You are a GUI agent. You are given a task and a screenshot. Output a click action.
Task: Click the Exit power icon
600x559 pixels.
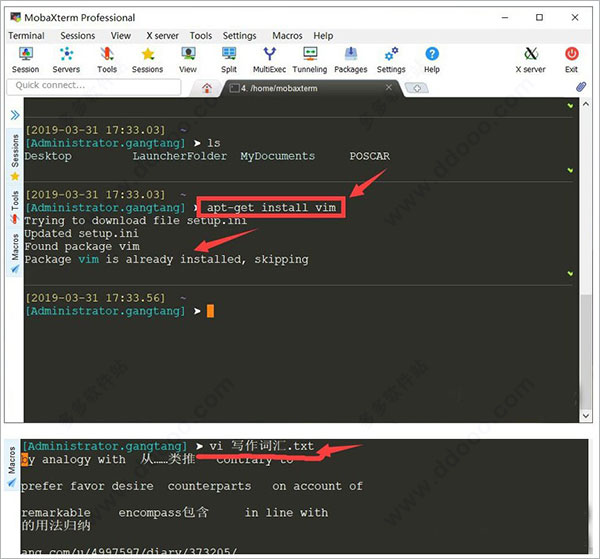click(x=571, y=59)
